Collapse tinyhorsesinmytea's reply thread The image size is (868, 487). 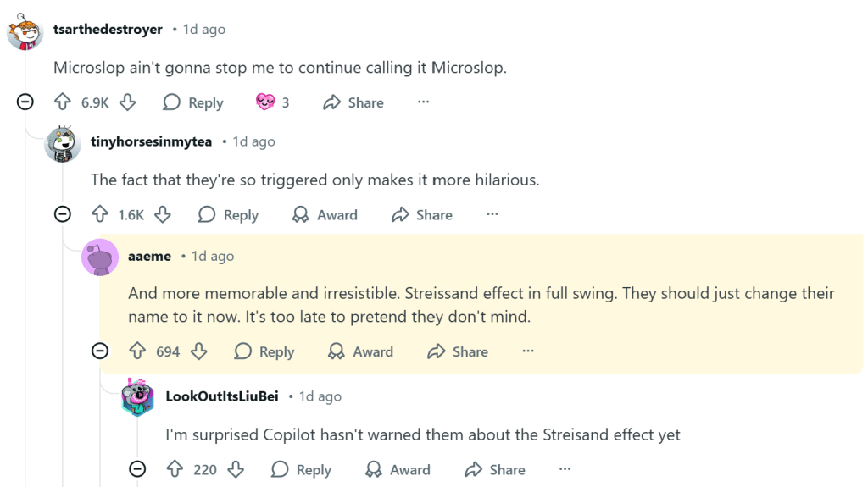tap(63, 215)
